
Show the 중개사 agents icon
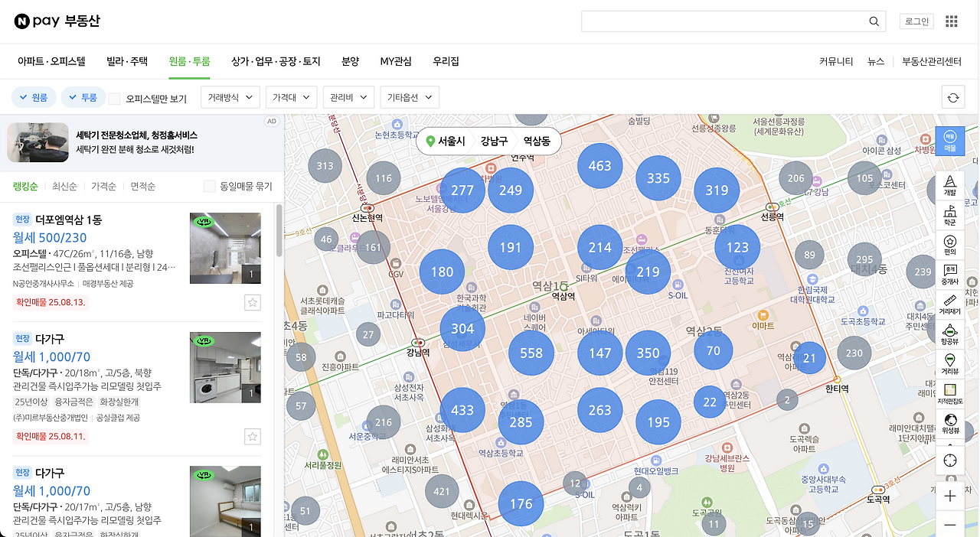point(950,275)
